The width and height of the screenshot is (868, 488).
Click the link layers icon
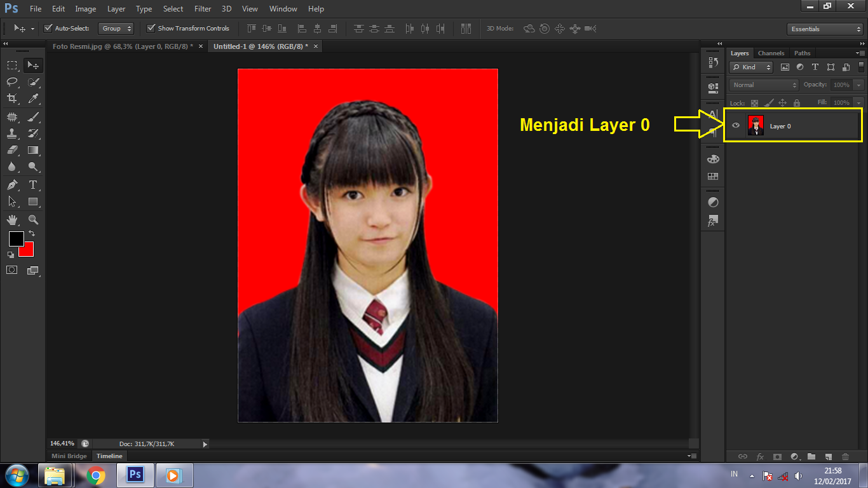point(742,456)
